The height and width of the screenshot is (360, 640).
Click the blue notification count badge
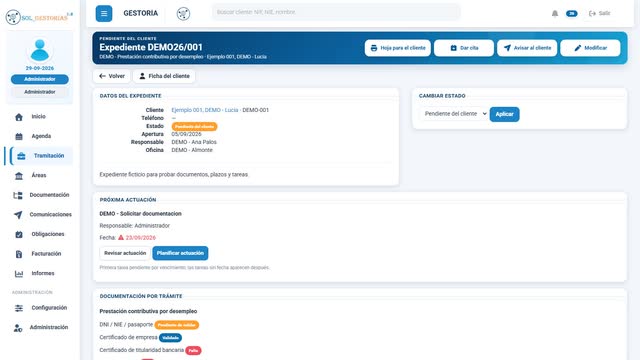coord(571,13)
